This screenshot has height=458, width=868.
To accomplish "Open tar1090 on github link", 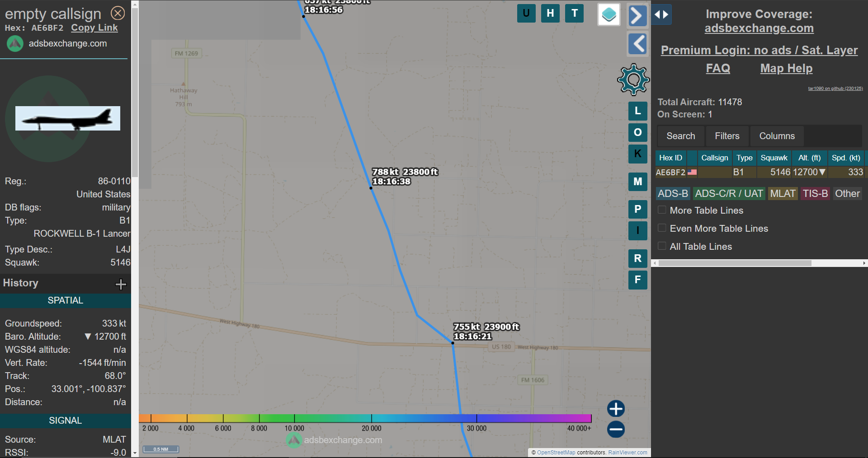I will coord(835,89).
